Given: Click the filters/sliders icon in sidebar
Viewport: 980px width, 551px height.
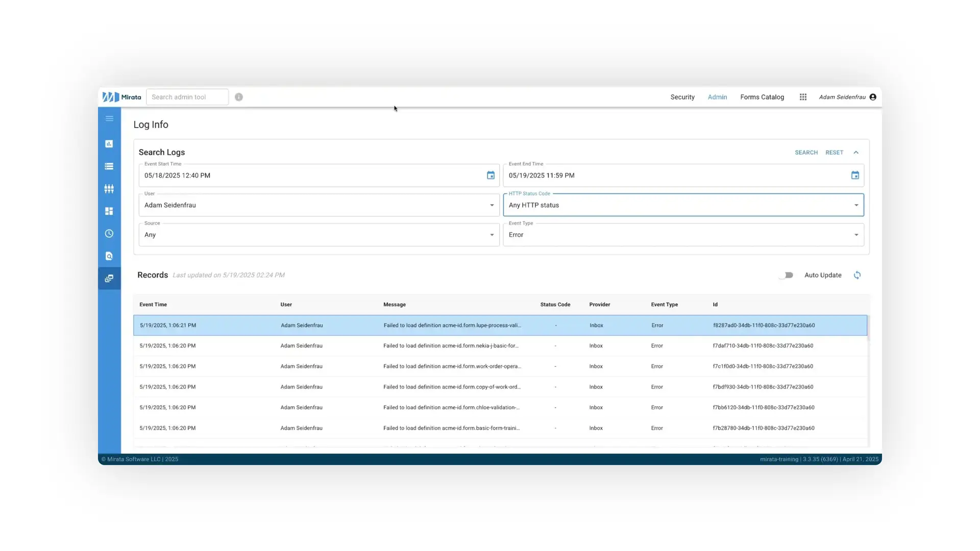Looking at the screenshot, I should coord(109,188).
